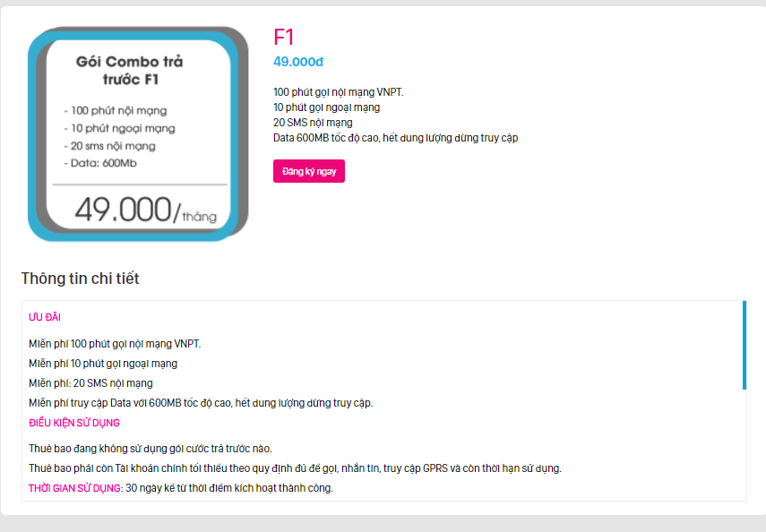Click Thuê bao phải còn Tài khoản chính line
This screenshot has width=766, height=532.
(295, 468)
